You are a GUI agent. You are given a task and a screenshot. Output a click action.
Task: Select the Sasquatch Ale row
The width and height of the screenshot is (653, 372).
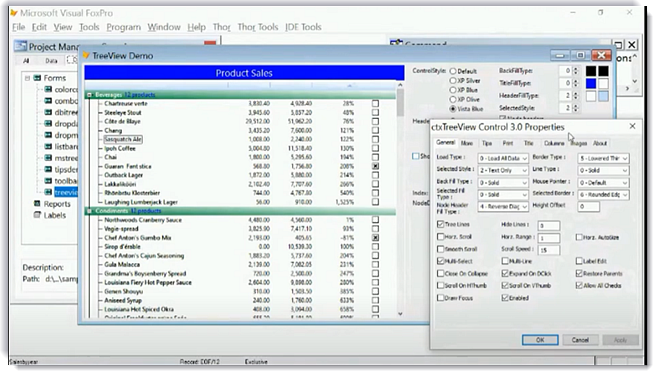(123, 139)
